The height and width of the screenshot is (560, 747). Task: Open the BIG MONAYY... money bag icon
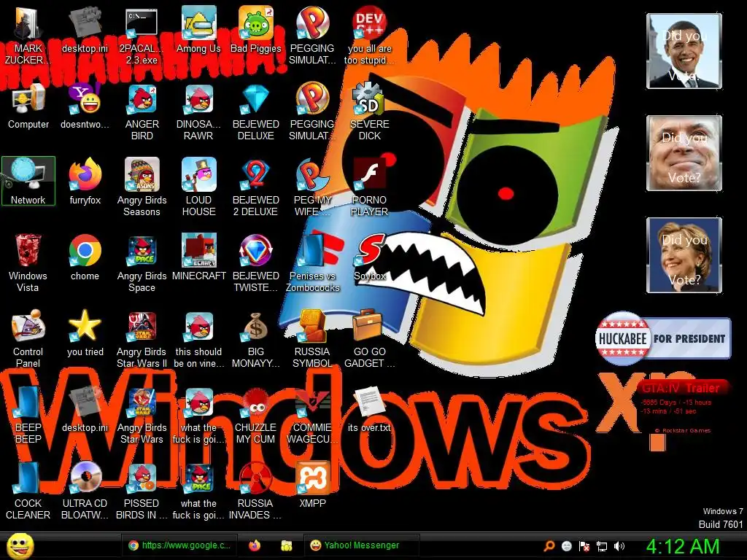pos(256,338)
